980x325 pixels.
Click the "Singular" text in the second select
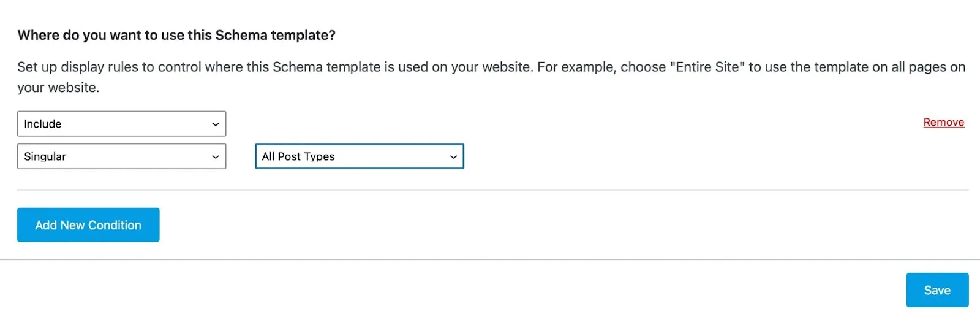click(45, 156)
